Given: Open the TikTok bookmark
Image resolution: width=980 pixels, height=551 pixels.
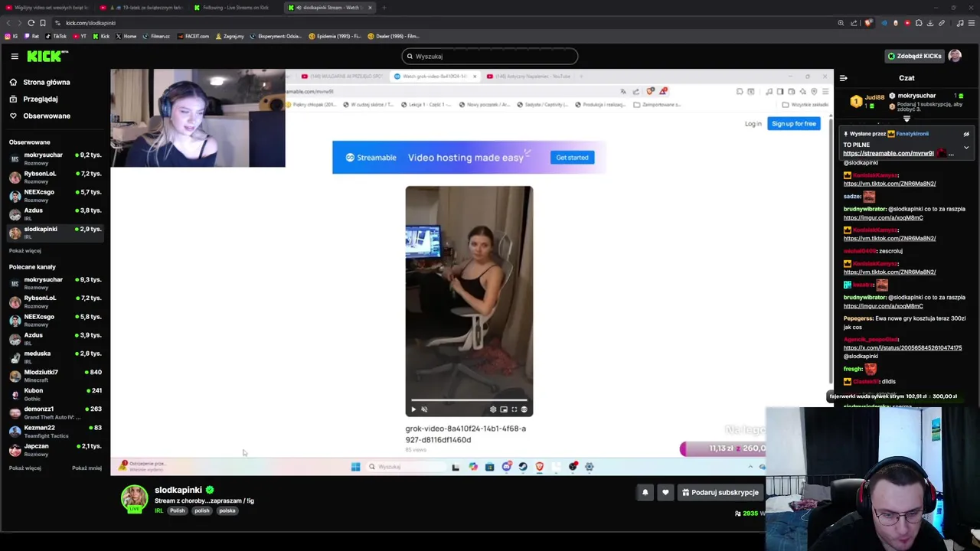Looking at the screenshot, I should (56, 36).
